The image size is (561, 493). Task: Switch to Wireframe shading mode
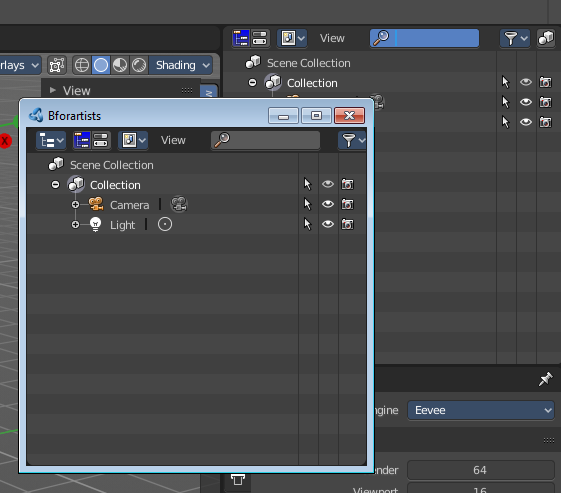pos(82,65)
